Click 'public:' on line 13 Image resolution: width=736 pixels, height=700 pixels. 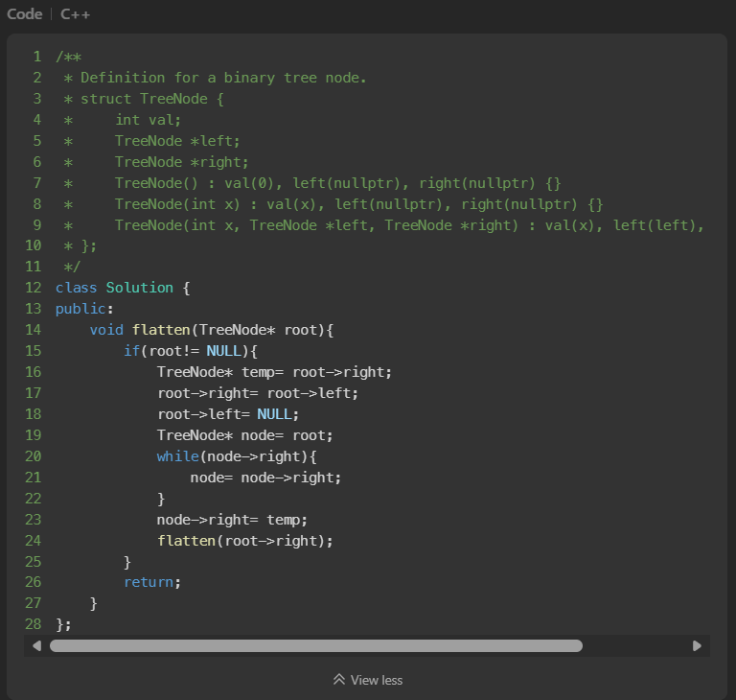(84, 309)
